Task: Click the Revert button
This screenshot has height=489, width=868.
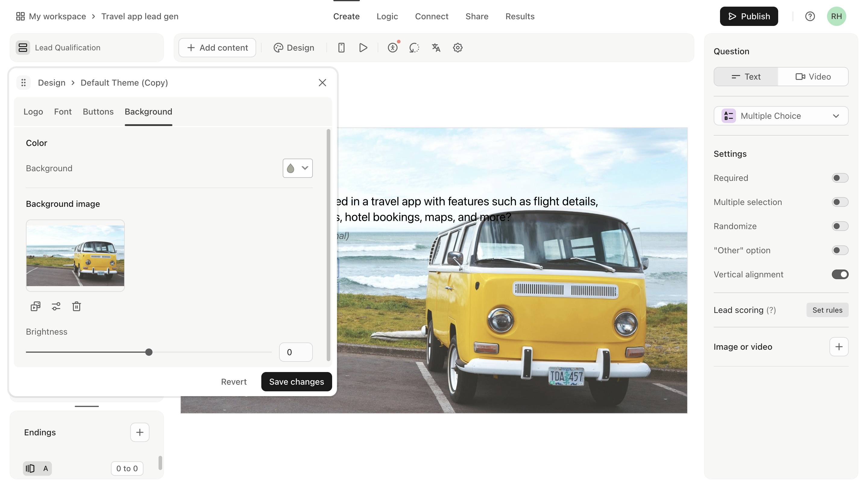Action: click(x=234, y=382)
